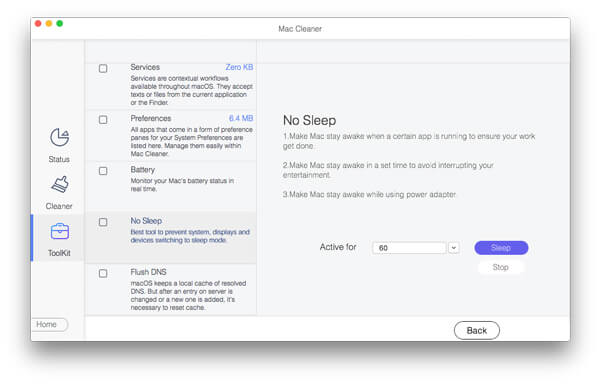Screen dimensions: 600x384
Task: Expand the Active for dropdown arrow
Action: (454, 248)
